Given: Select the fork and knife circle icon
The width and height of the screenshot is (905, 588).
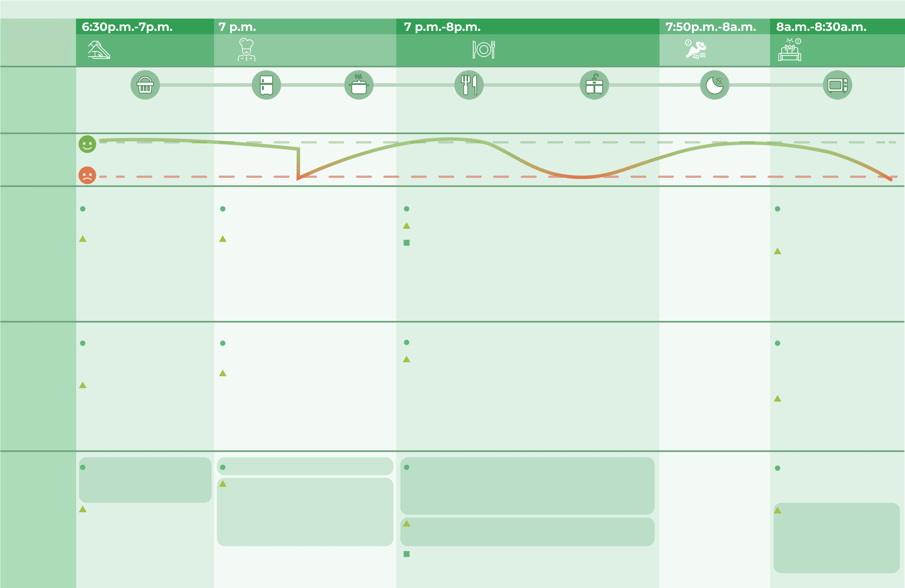Looking at the screenshot, I should click(469, 85).
